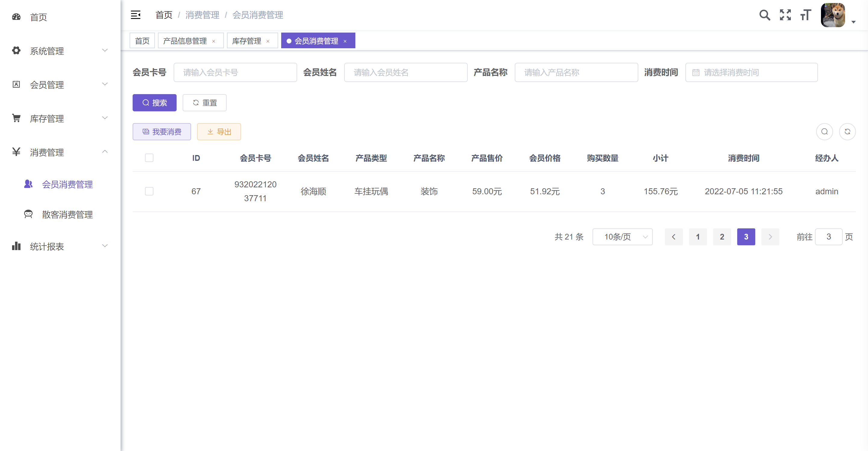This screenshot has width=868, height=451.
Task: Click the 导出 export button
Action: click(x=219, y=132)
